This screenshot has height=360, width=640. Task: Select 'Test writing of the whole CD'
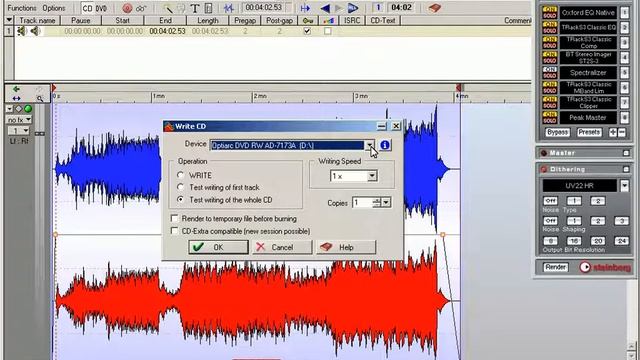(180, 200)
